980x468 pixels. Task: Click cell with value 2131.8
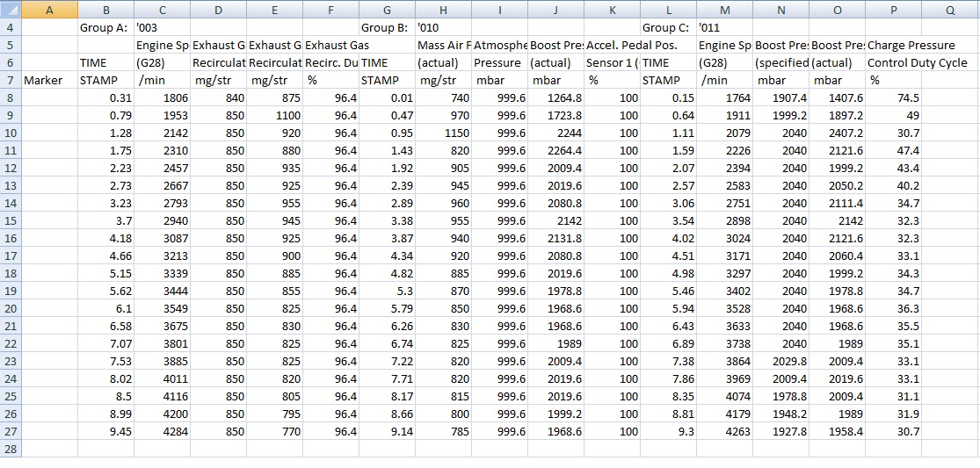555,237
